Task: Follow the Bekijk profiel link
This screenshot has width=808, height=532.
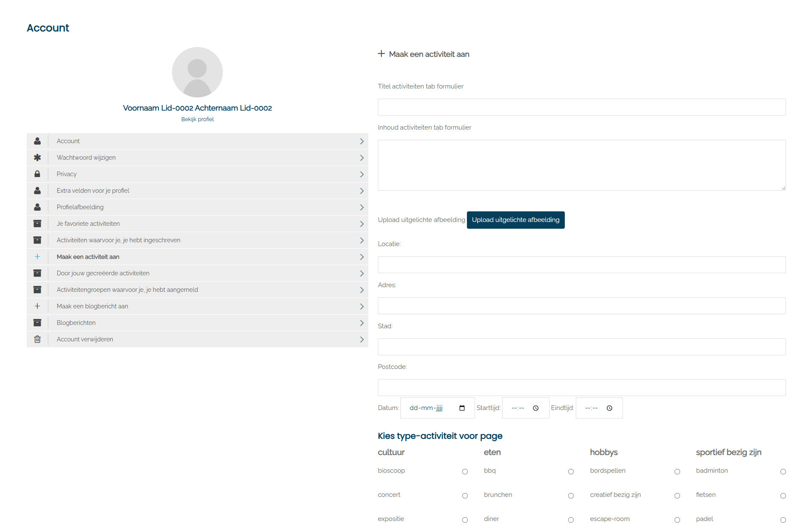Action: click(x=197, y=119)
